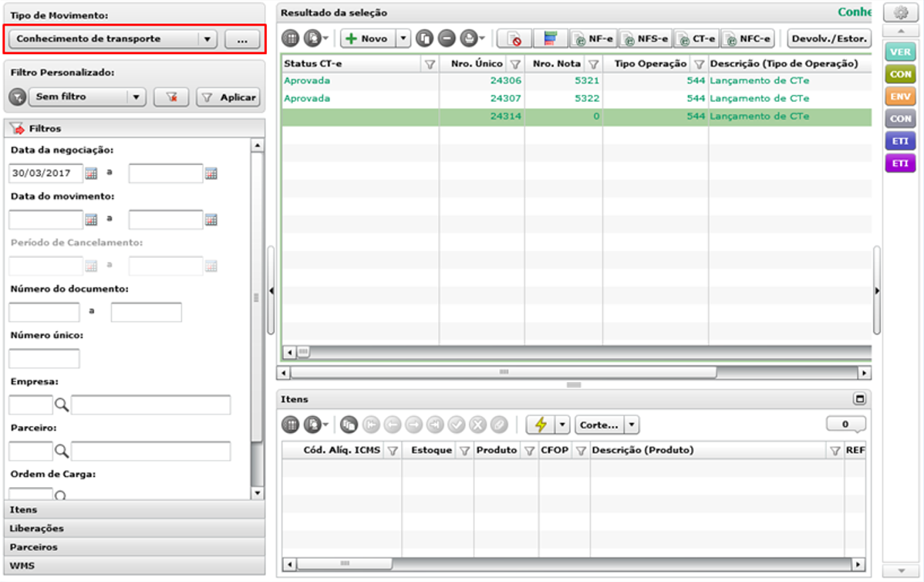Click the clear filter icon beside Sem filtro
924x582 pixels.
pyautogui.click(x=171, y=97)
